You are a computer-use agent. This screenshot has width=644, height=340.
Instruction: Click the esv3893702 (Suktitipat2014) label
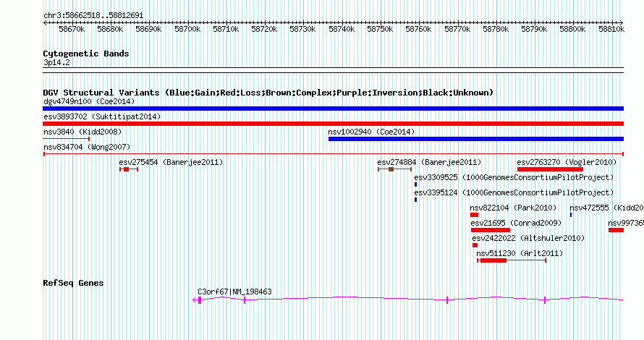pos(102,116)
